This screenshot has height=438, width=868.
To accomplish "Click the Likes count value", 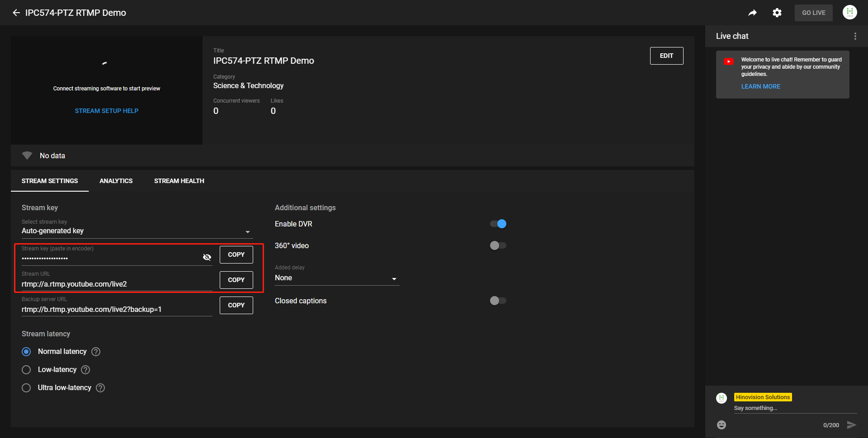I will tap(273, 111).
